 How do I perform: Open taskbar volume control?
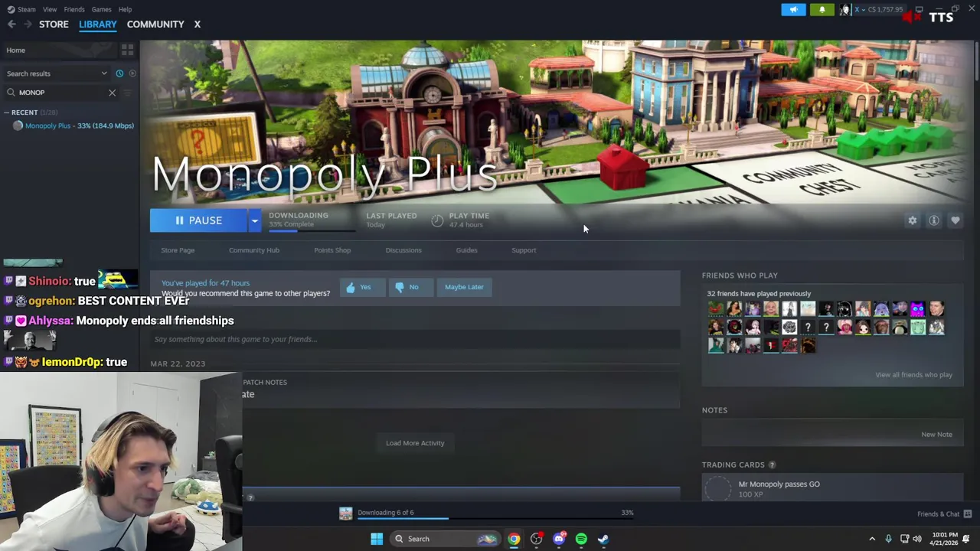click(917, 539)
